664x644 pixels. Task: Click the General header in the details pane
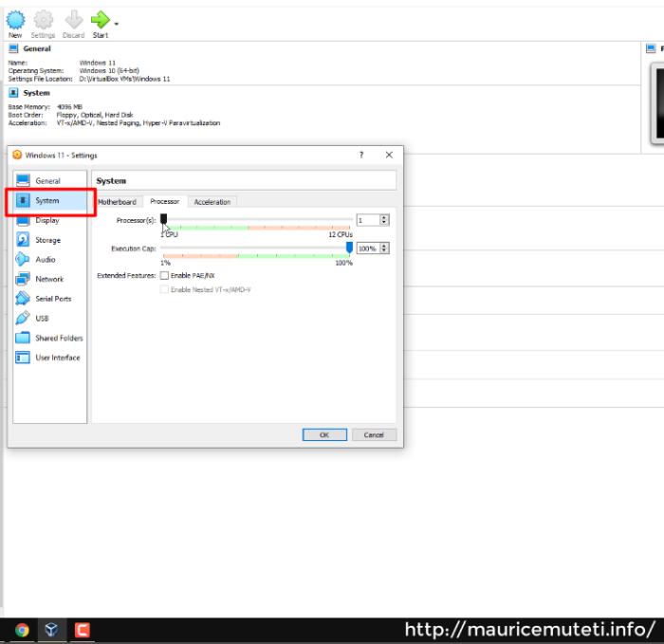click(x=37, y=48)
